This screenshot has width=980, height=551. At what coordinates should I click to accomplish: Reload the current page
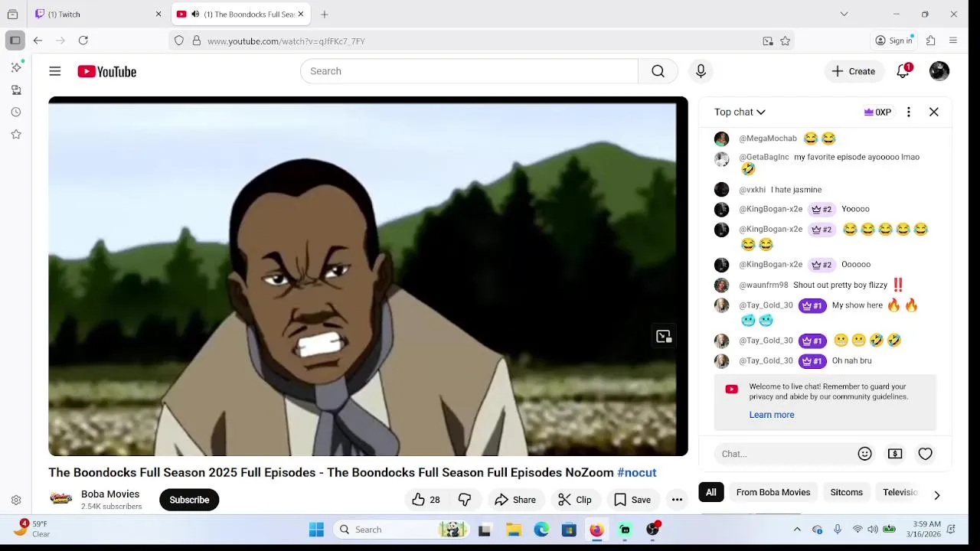click(83, 41)
